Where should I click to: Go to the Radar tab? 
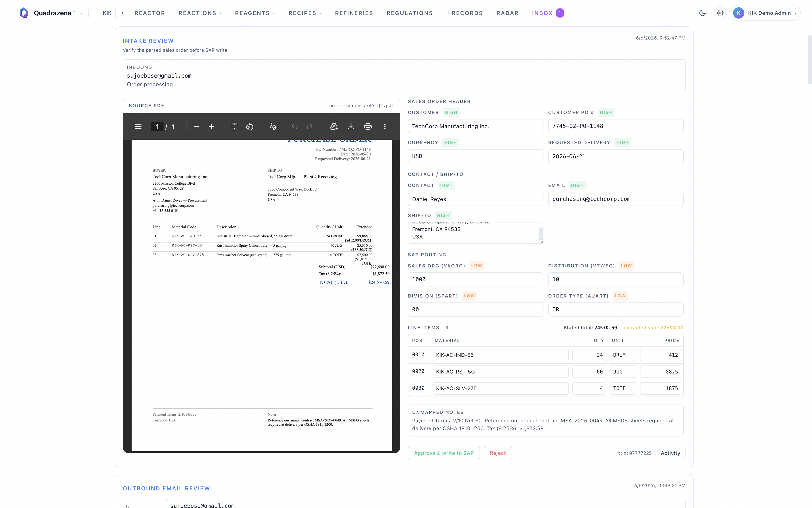click(507, 13)
